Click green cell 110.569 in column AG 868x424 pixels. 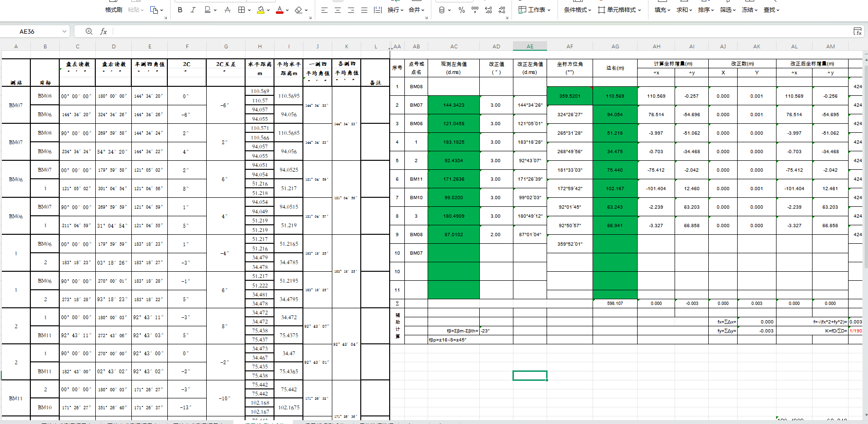coord(615,96)
